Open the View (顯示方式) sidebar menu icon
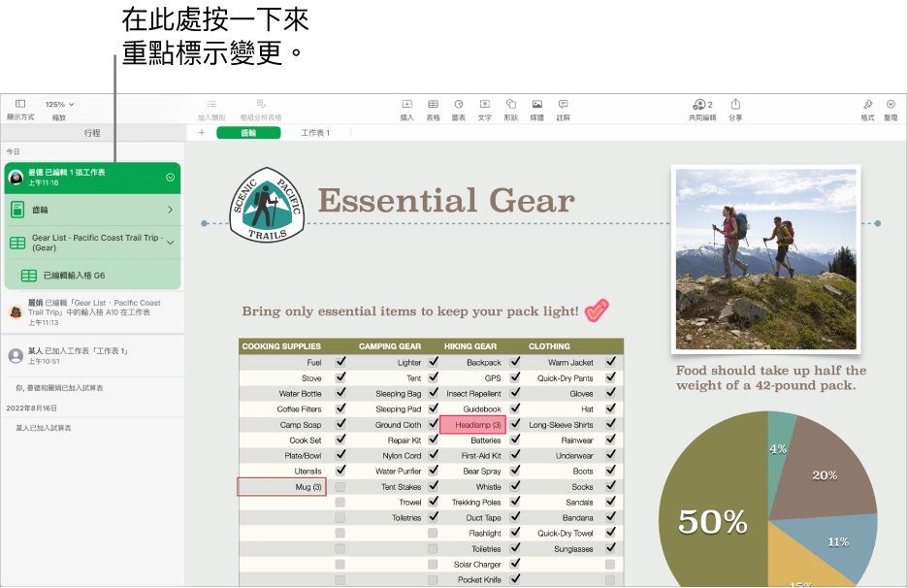The height and width of the screenshot is (588, 907). pos(20,104)
